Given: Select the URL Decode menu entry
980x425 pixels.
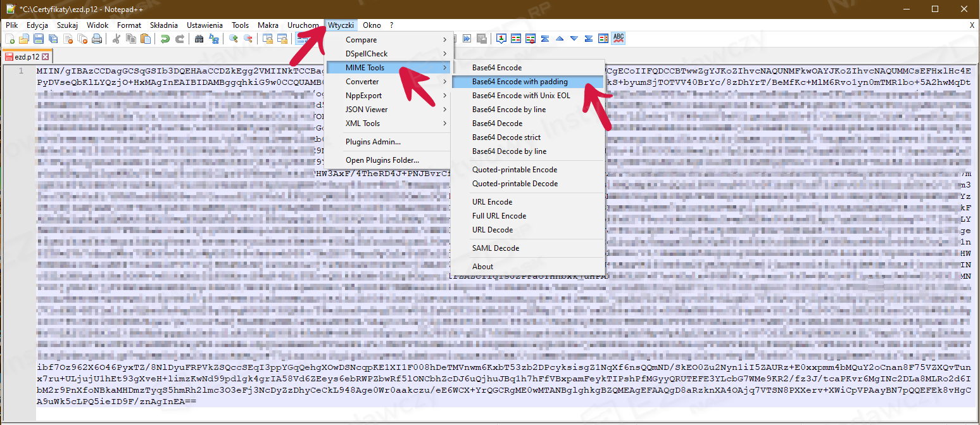Looking at the screenshot, I should [492, 230].
